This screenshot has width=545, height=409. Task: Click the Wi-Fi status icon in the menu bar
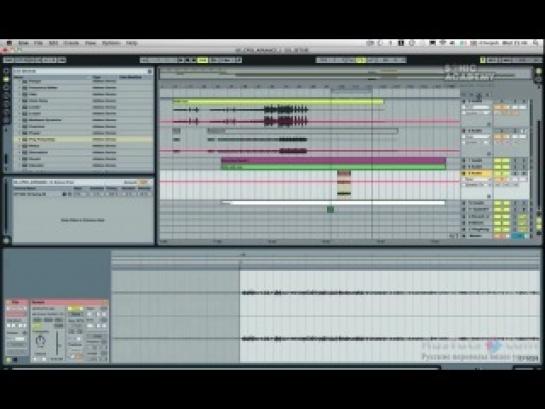(442, 43)
